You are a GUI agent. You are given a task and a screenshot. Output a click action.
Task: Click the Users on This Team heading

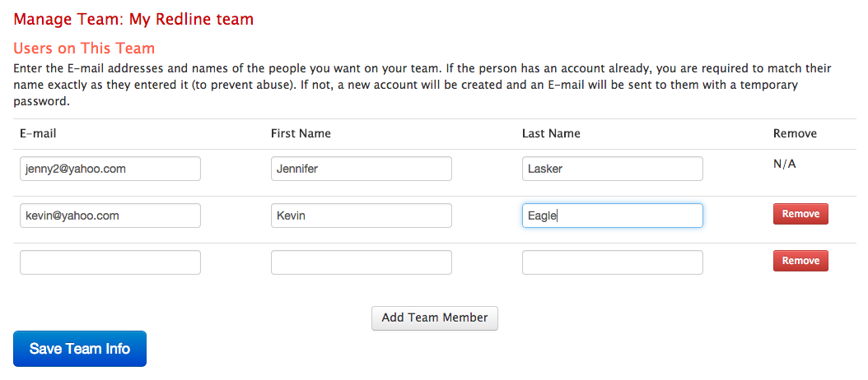tap(84, 49)
